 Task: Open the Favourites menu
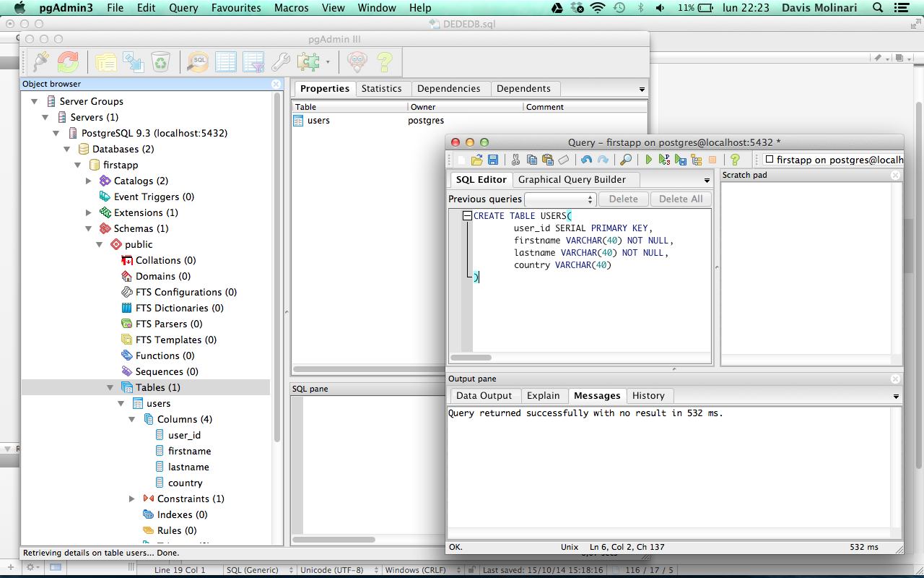236,8
